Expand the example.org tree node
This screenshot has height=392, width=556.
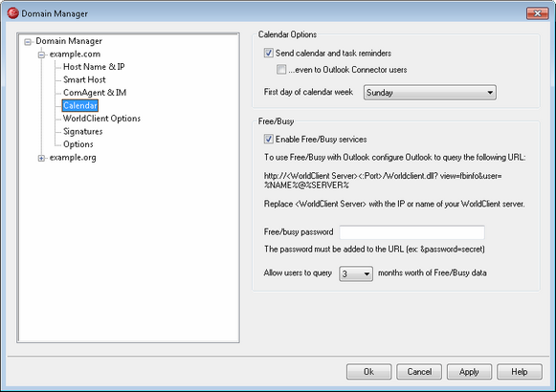(41, 159)
